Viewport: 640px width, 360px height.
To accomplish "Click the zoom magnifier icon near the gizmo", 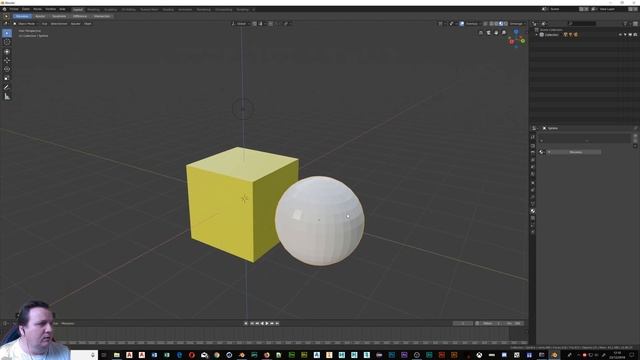I will pos(504,33).
